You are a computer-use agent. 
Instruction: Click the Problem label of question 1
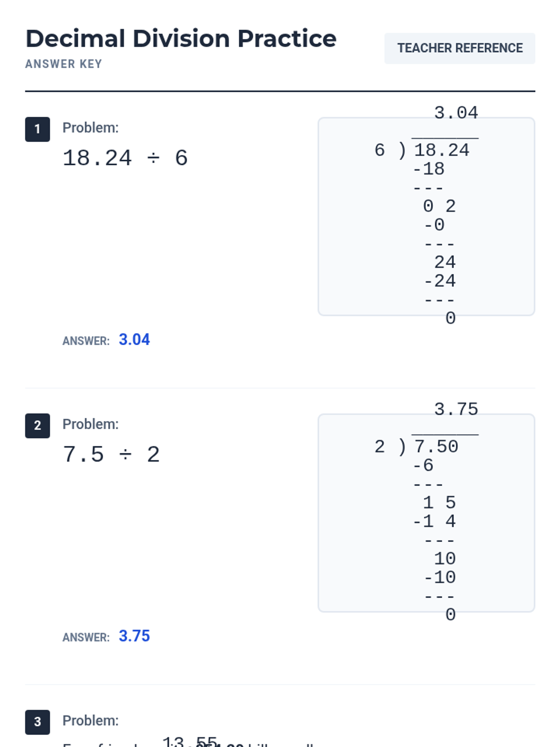[x=91, y=128]
